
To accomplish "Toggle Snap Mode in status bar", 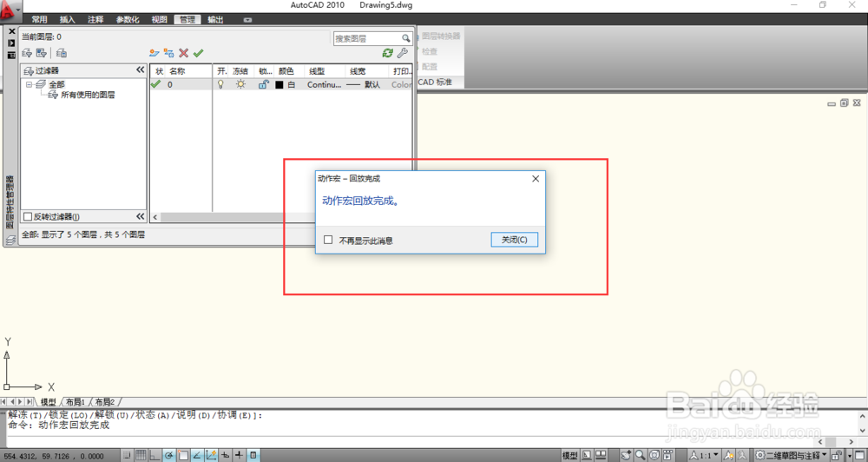I will click(x=126, y=455).
